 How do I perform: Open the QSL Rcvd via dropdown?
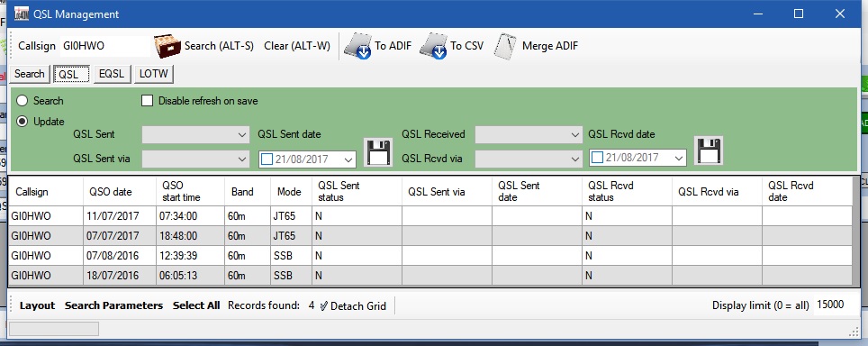point(529,159)
